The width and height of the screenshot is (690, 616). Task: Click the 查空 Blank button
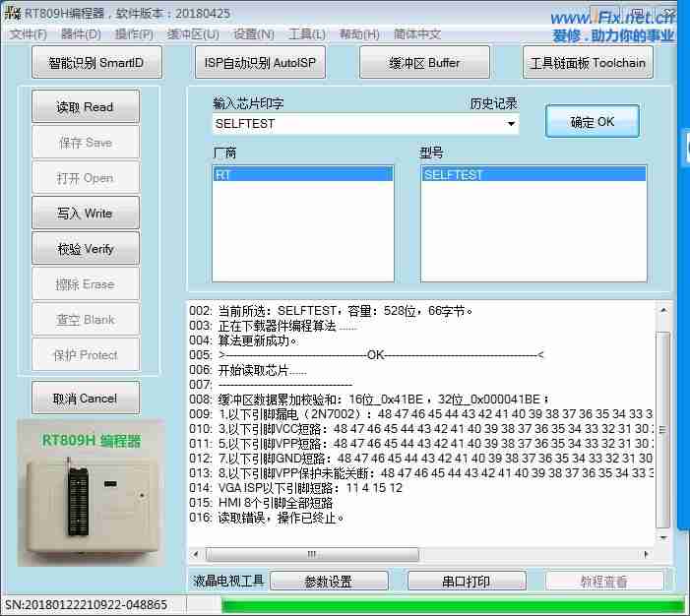point(86,320)
